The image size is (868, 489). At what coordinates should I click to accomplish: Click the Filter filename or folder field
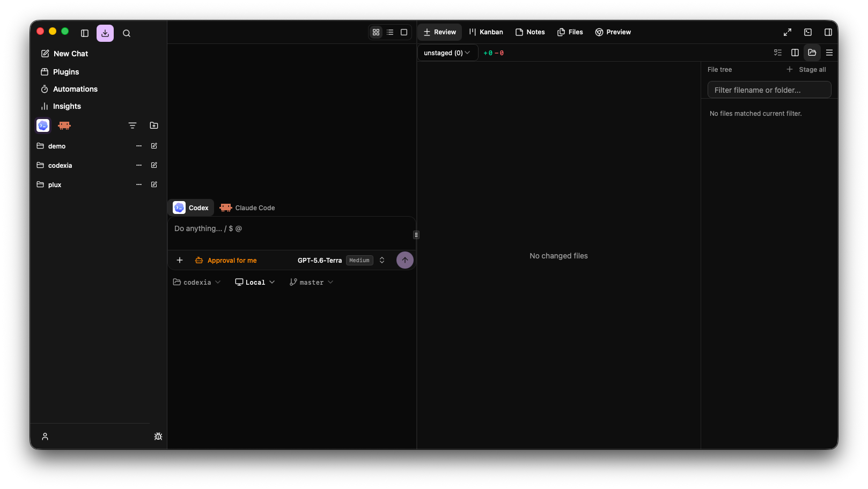pyautogui.click(x=769, y=90)
